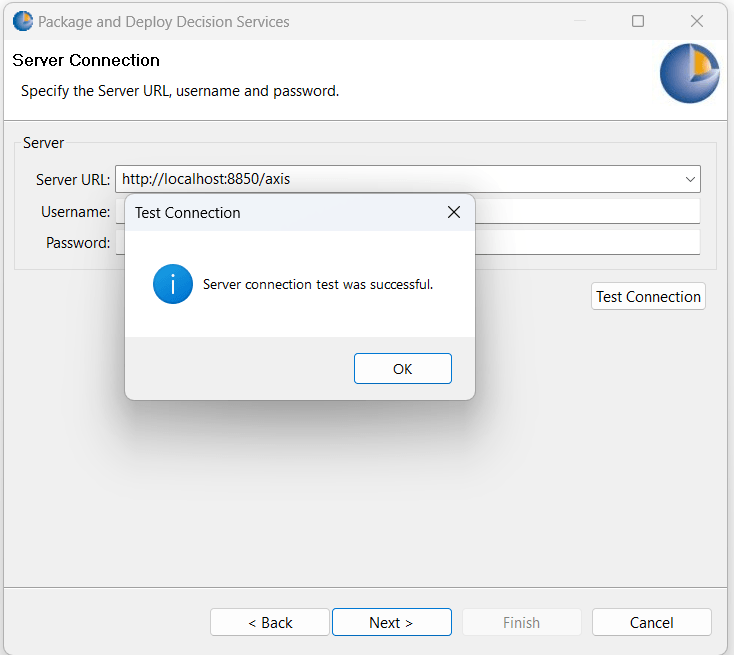Click the OK button in the dialog
The height and width of the screenshot is (655, 734).
[402, 369]
